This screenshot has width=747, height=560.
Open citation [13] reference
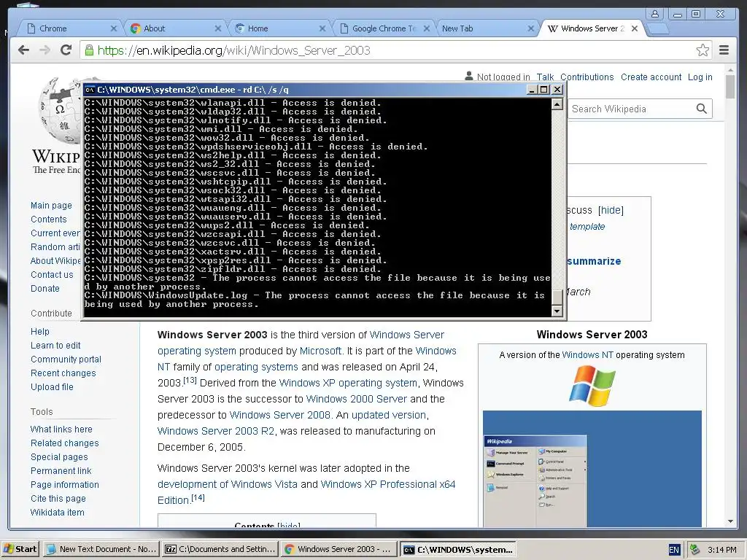point(190,380)
